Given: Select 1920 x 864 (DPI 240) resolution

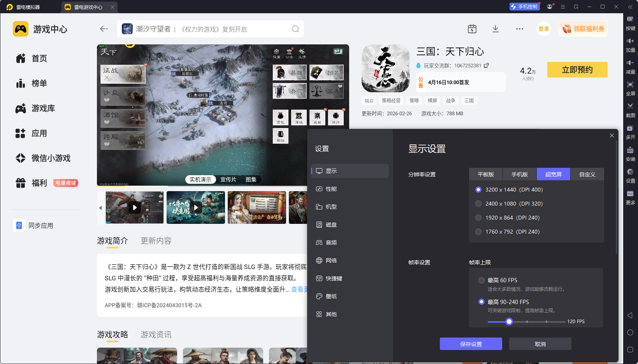Looking at the screenshot, I should coord(478,218).
